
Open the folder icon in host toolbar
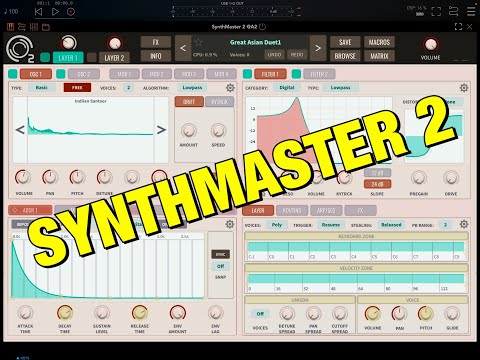pyautogui.click(x=46, y=27)
